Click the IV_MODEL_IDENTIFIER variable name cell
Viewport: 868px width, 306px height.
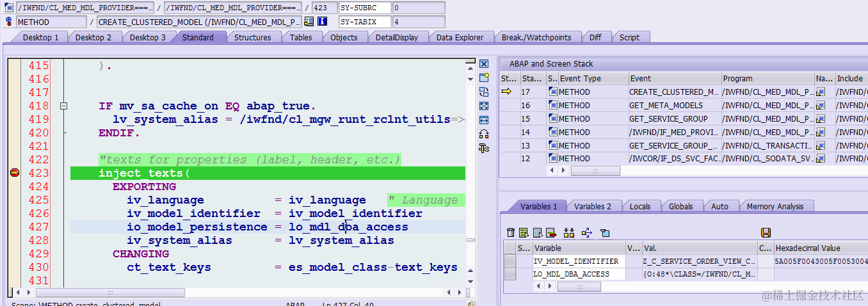579,261
